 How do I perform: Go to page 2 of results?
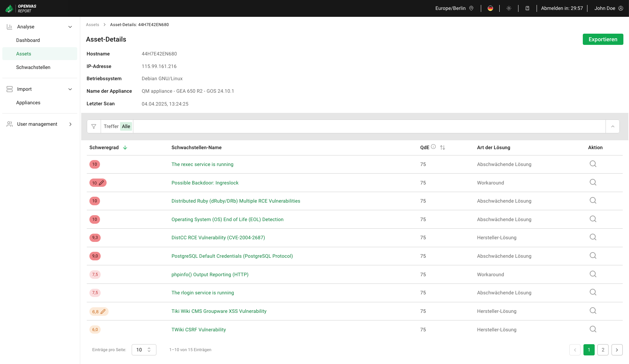(x=603, y=350)
